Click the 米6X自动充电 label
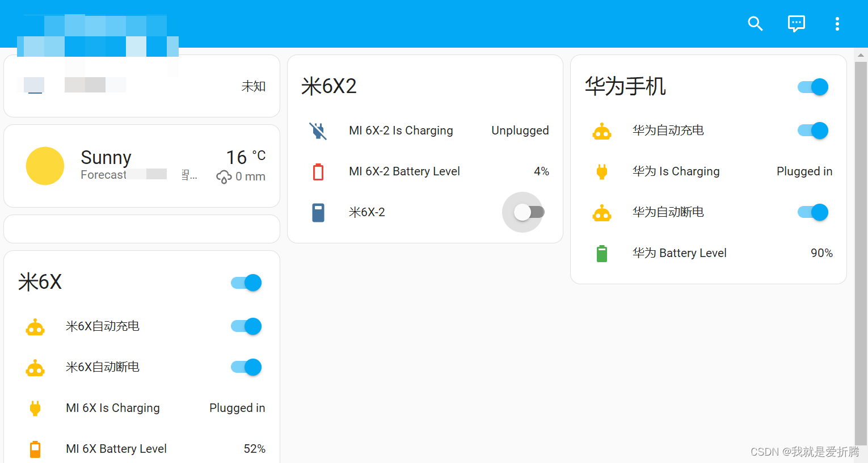Screen dimensions: 868x463 click(x=103, y=326)
